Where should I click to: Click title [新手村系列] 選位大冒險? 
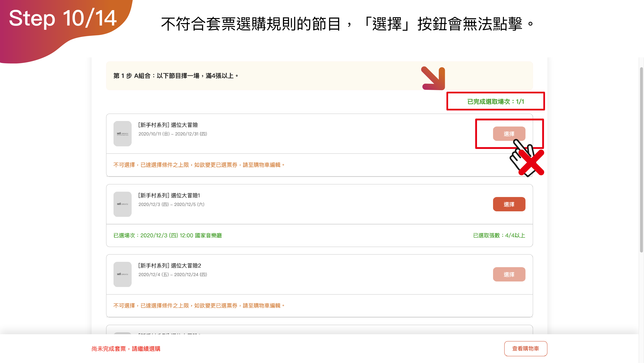point(168,125)
